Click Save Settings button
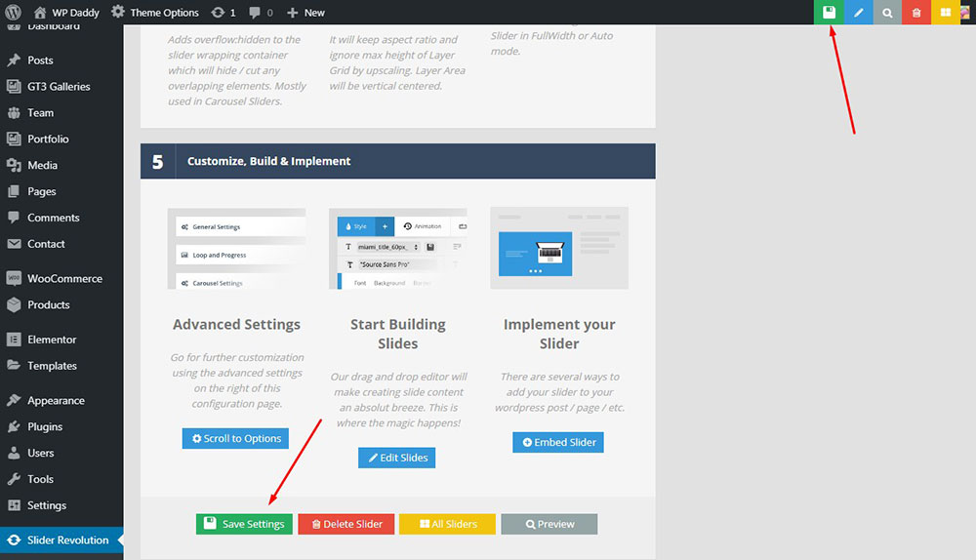Image resolution: width=976 pixels, height=560 pixels. click(244, 524)
